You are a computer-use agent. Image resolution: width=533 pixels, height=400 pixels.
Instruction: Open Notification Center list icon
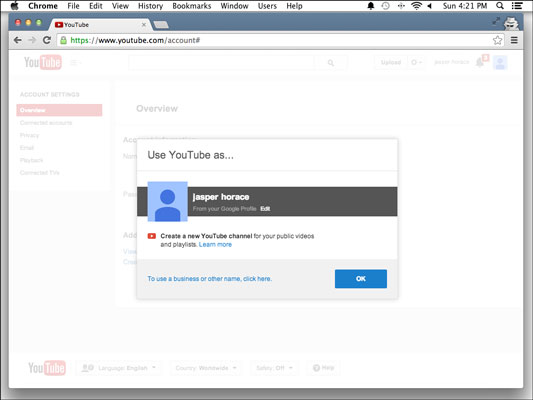pos(517,6)
